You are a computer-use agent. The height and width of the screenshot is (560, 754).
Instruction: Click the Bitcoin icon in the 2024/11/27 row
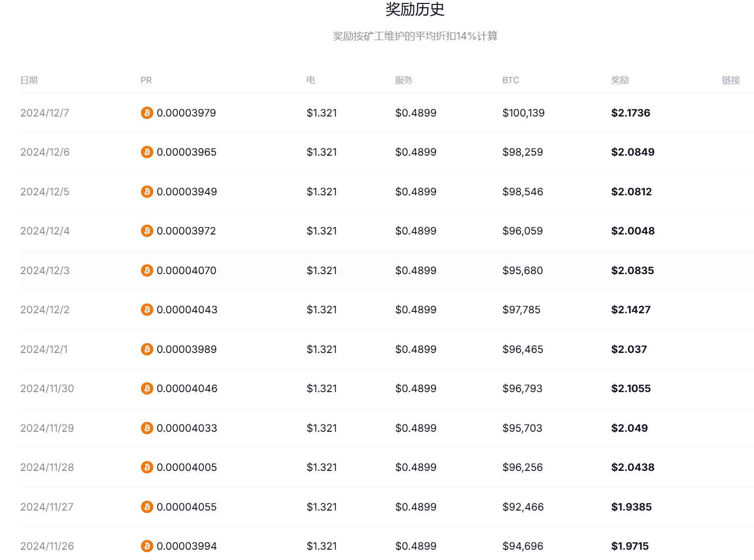click(x=147, y=507)
